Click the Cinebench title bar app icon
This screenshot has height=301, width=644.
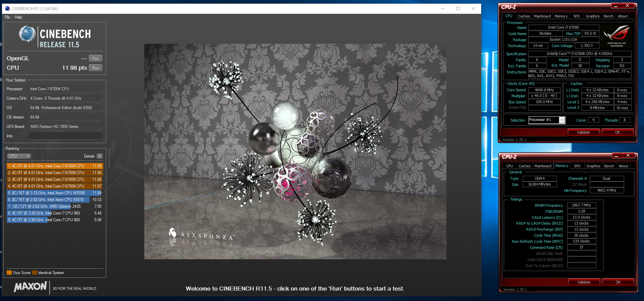coord(7,8)
